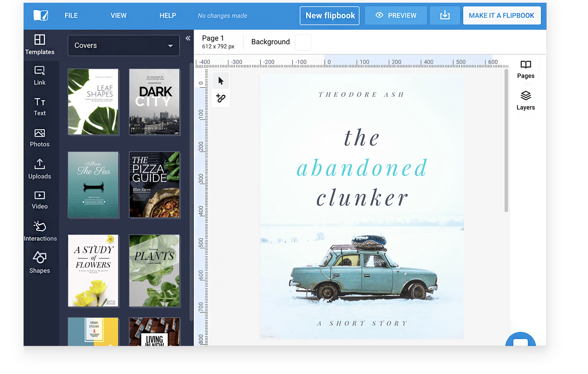The height and width of the screenshot is (374, 588).
Task: Expand the Covers category dropdown
Action: pos(124,45)
